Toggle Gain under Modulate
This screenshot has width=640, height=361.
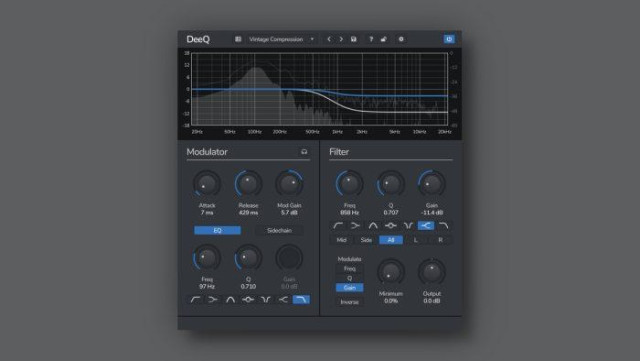click(349, 288)
